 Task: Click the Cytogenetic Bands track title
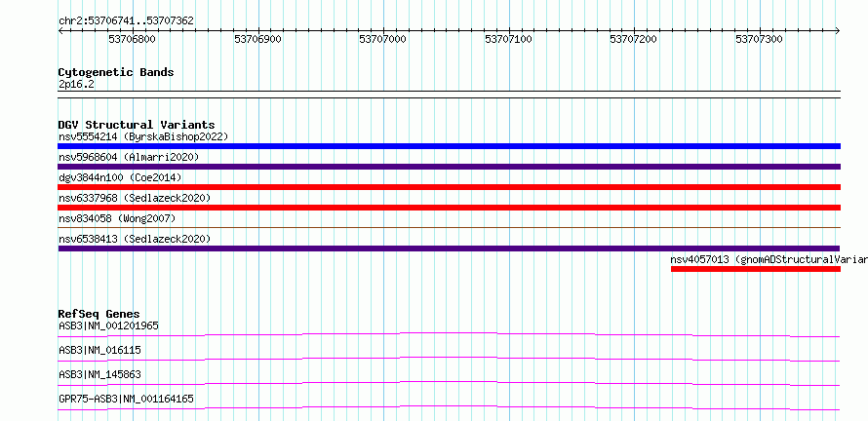pyautogui.click(x=116, y=72)
